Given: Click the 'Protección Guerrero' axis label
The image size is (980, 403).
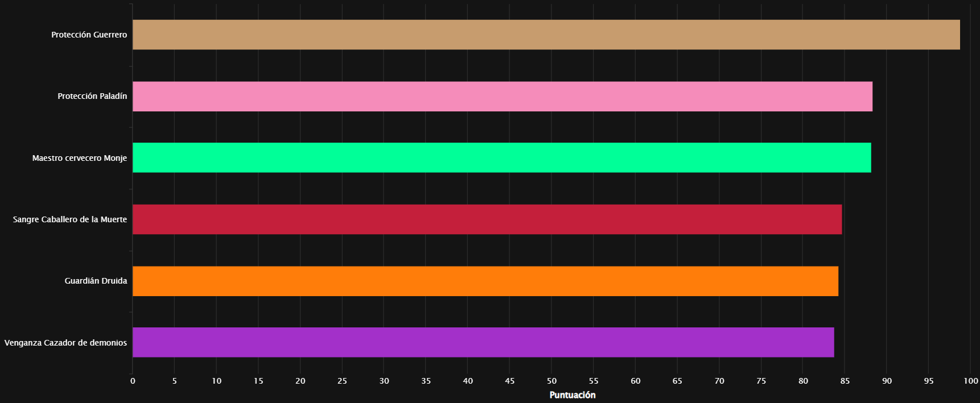Looking at the screenshot, I should point(89,35).
